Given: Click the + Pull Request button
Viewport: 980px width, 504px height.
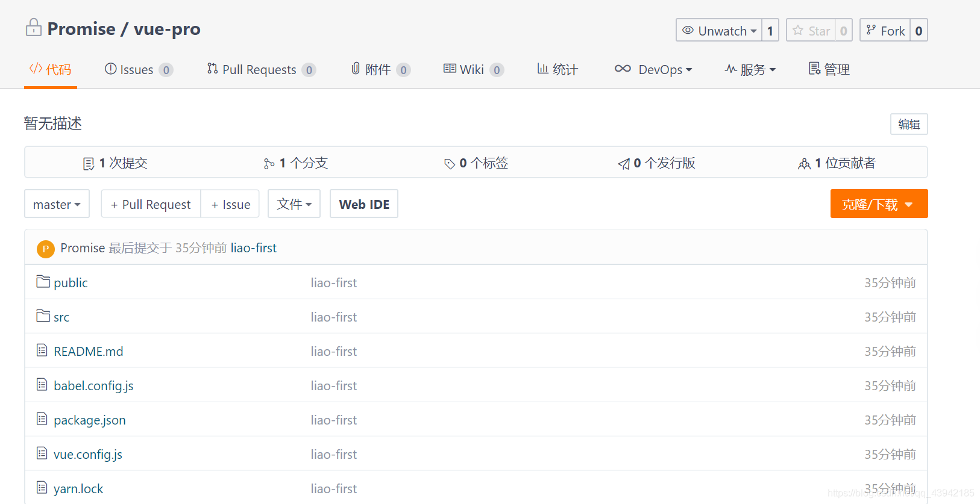Looking at the screenshot, I should click(151, 204).
